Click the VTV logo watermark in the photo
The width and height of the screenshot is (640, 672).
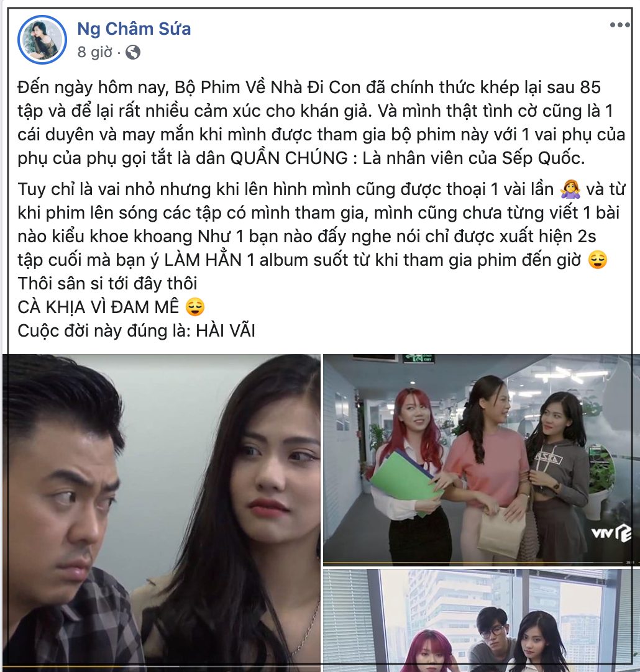click(610, 533)
